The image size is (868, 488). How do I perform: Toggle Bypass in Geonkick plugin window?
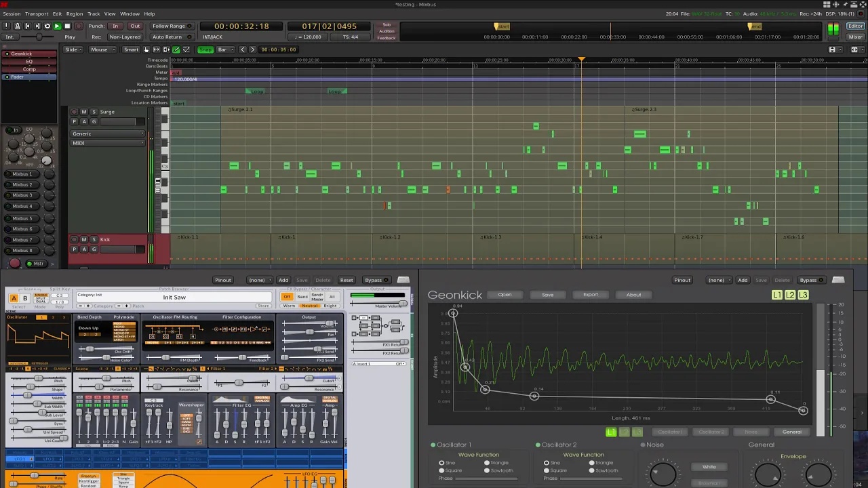click(x=812, y=280)
